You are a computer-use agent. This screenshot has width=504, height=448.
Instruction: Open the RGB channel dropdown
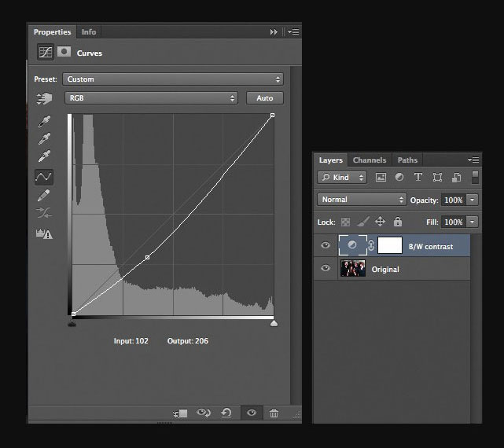coord(151,98)
